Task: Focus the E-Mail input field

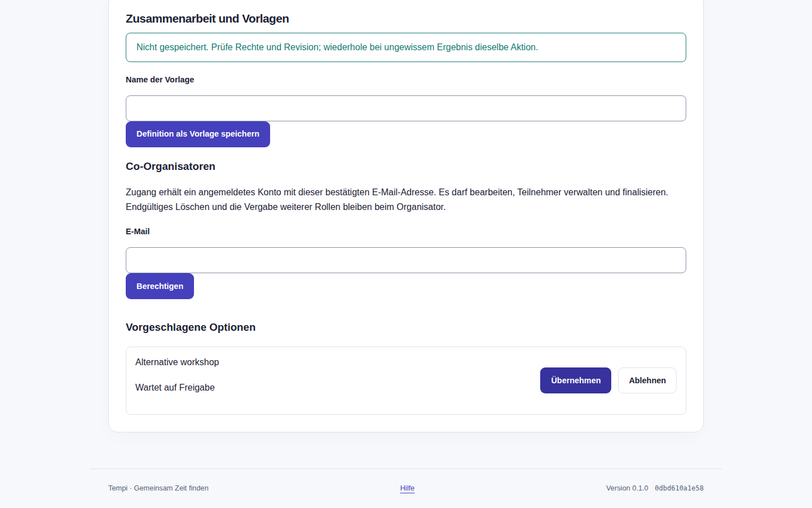Action: [x=406, y=260]
